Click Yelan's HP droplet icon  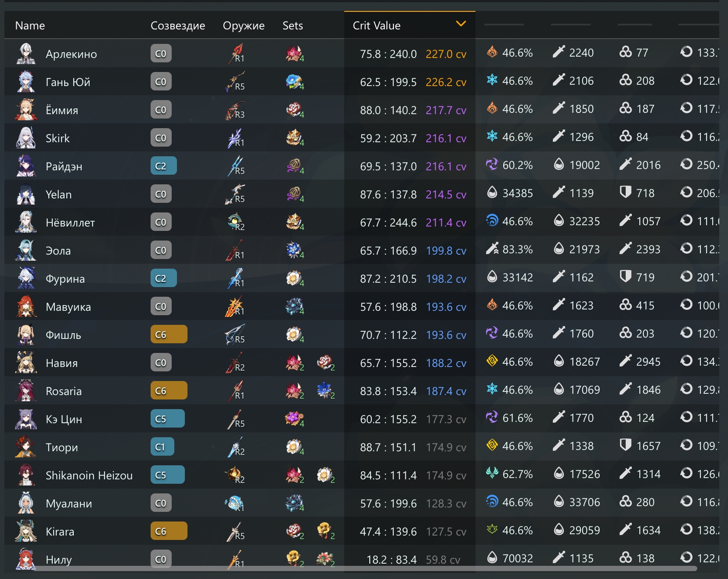[x=492, y=193]
